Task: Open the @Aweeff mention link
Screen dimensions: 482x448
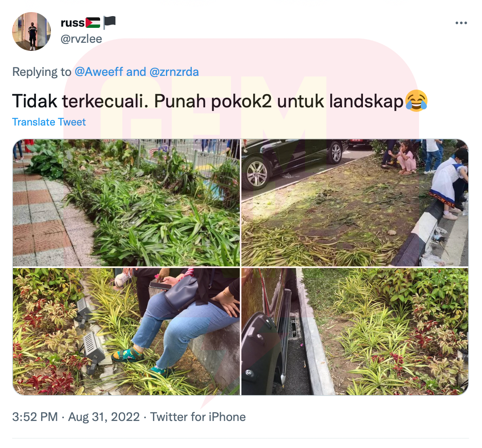Action: click(x=98, y=72)
